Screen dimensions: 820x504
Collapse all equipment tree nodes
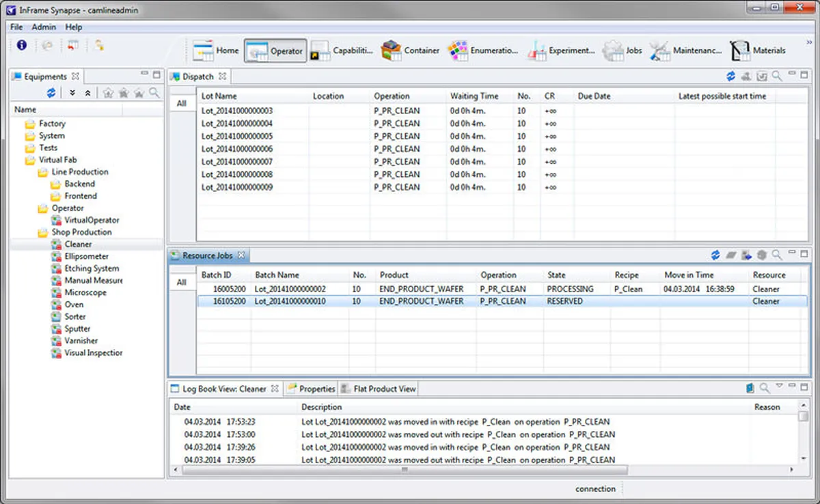pyautogui.click(x=87, y=93)
